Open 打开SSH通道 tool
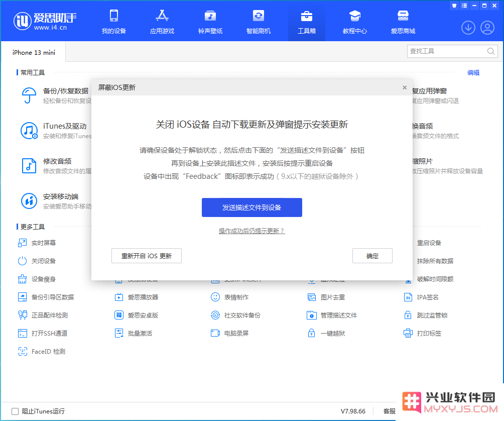The height and width of the screenshot is (421, 504). [43, 333]
